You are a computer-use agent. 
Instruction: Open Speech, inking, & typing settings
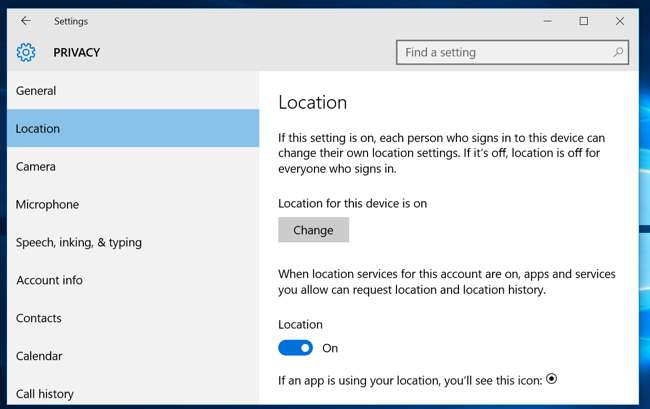(x=79, y=243)
